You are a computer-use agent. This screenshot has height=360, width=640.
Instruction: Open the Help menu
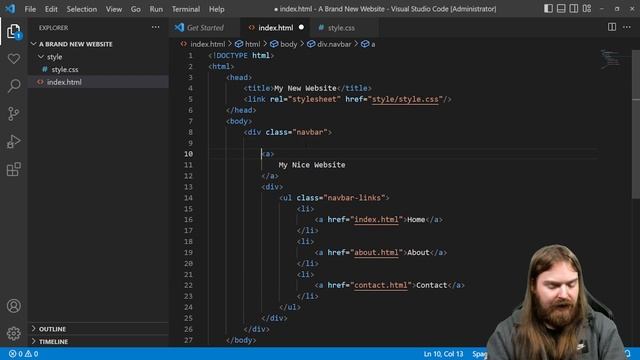click(x=217, y=9)
